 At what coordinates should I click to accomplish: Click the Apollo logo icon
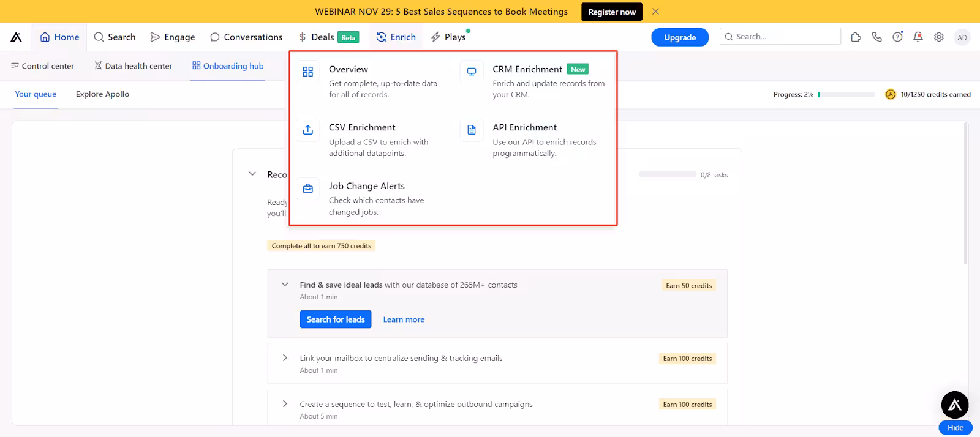tap(17, 37)
